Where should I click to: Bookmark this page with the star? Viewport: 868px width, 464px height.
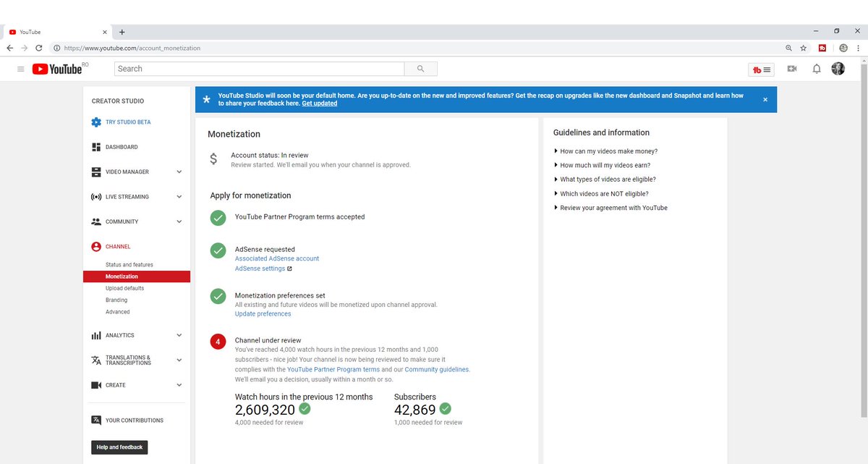(x=804, y=48)
